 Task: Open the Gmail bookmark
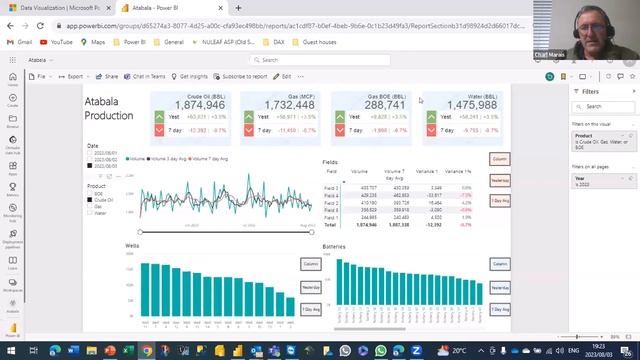(x=20, y=42)
